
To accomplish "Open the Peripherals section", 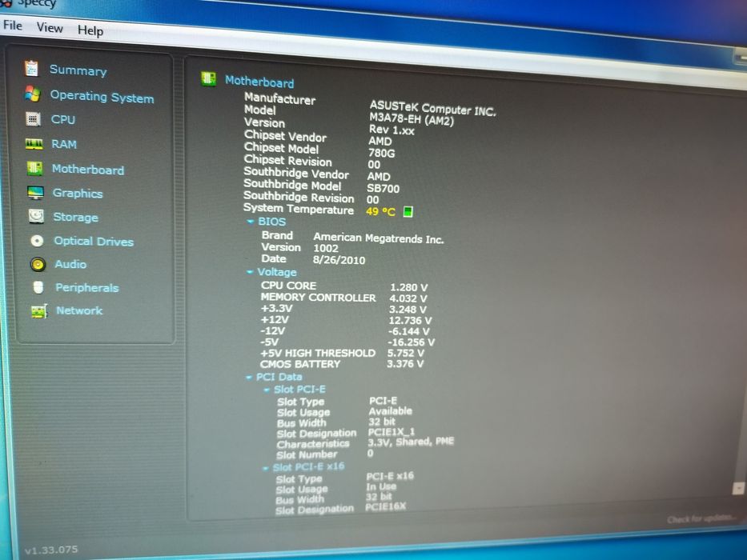I will point(87,288).
